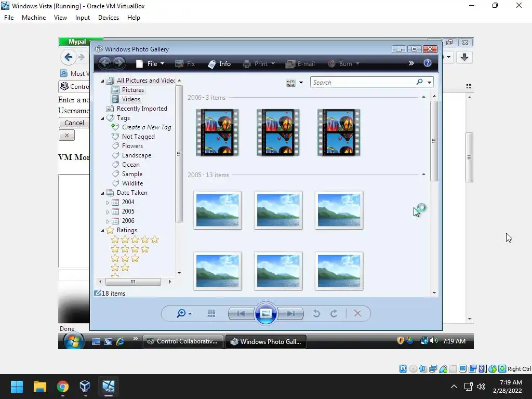
Task: Filter by two star rating
Action: click(x=120, y=268)
